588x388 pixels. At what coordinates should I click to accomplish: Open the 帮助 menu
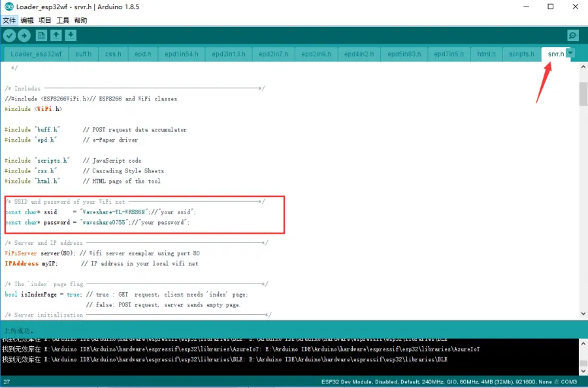[80, 20]
